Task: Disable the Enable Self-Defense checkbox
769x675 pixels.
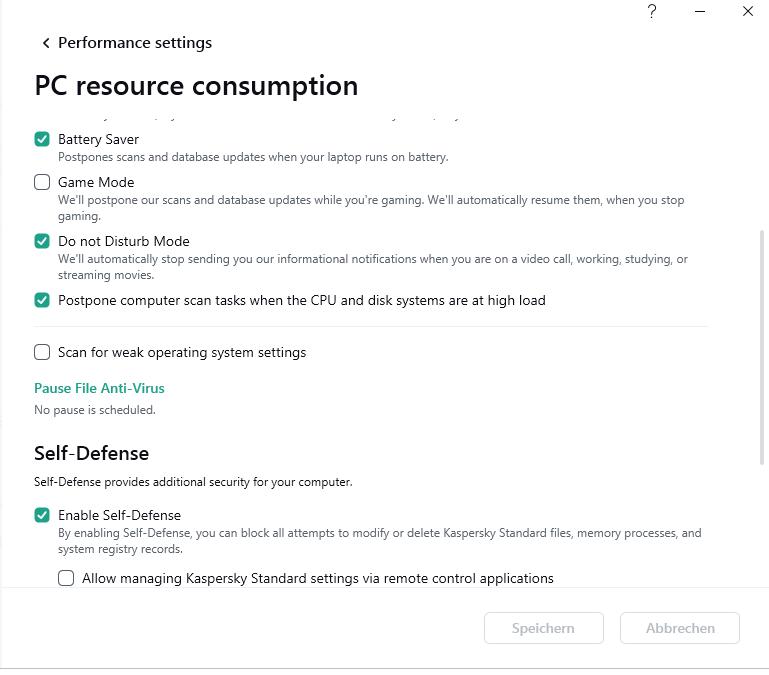Action: (x=42, y=515)
